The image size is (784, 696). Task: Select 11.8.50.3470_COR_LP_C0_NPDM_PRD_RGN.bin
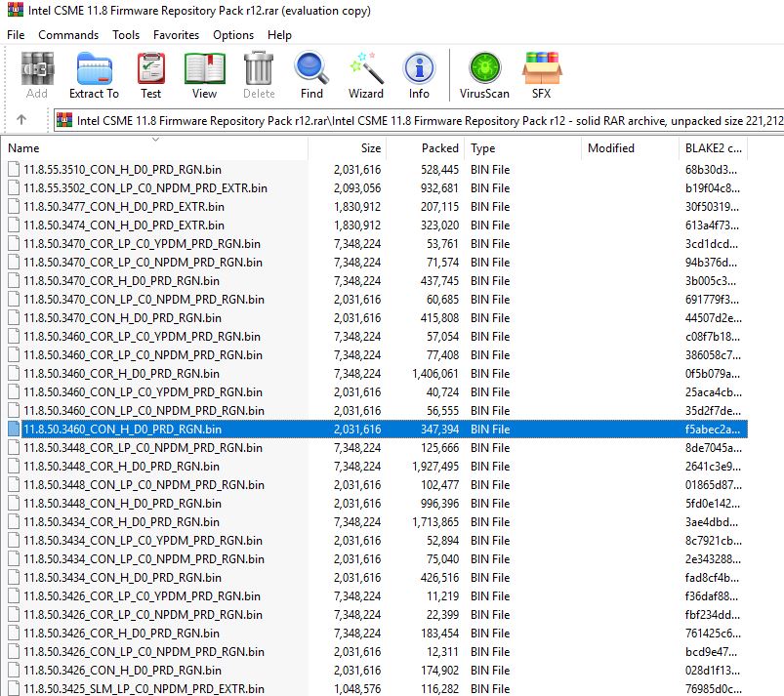(x=143, y=262)
